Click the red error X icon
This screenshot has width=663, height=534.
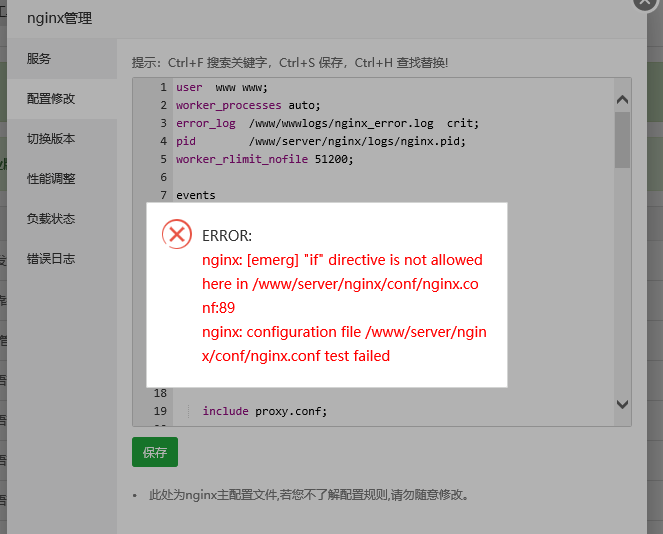click(x=177, y=234)
